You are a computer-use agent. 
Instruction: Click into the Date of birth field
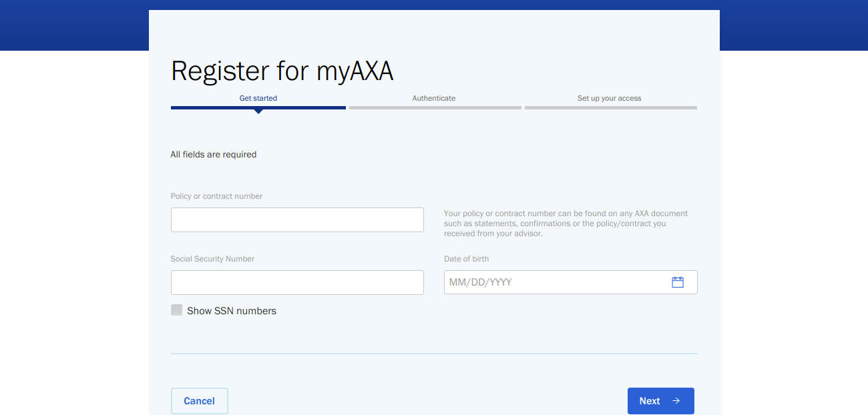571,282
